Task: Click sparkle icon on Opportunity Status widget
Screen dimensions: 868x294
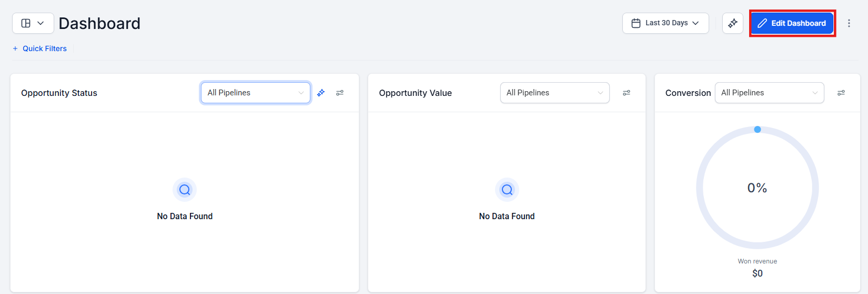Action: pos(321,93)
